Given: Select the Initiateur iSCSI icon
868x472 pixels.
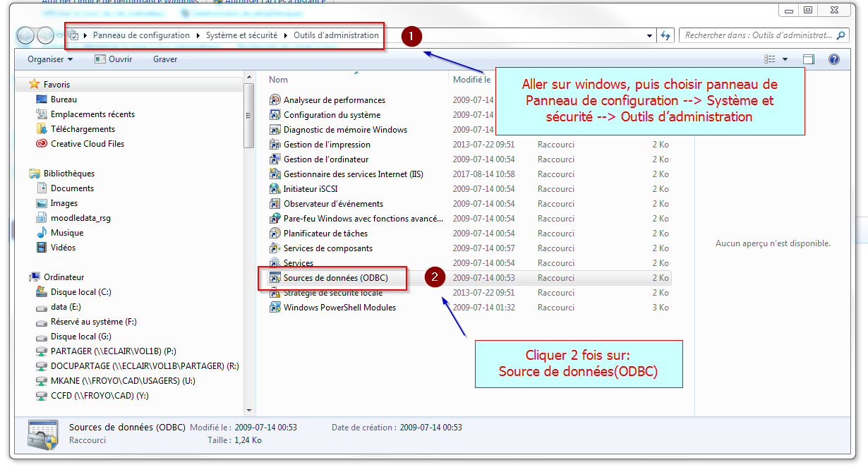Looking at the screenshot, I should click(275, 189).
